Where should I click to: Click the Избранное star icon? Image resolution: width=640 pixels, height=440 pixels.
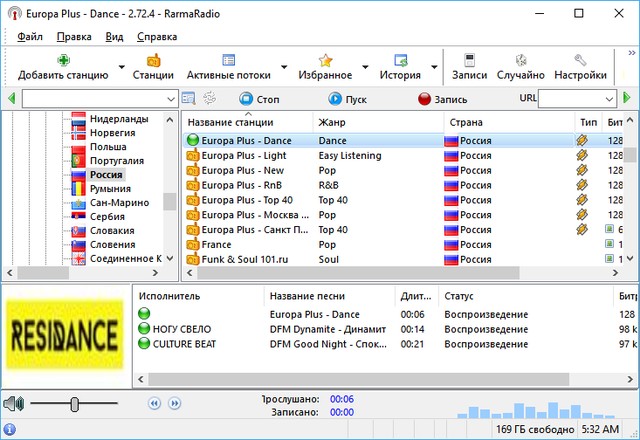(x=325, y=60)
